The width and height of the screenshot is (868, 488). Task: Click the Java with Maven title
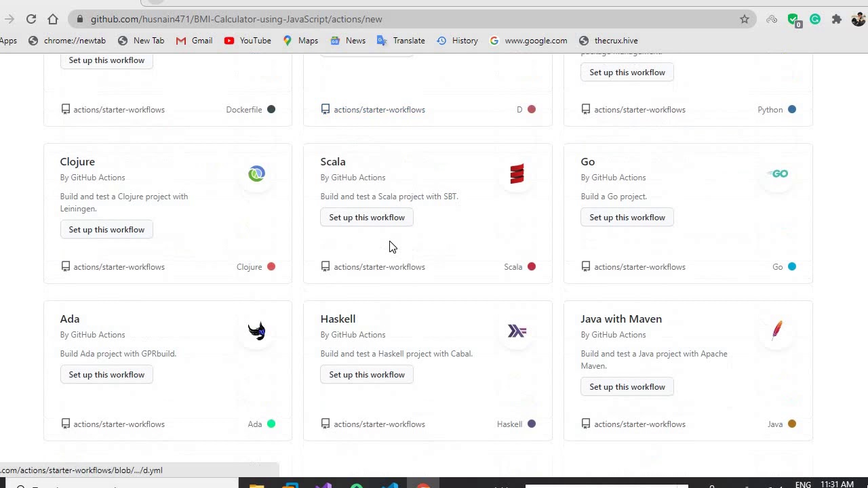621,319
